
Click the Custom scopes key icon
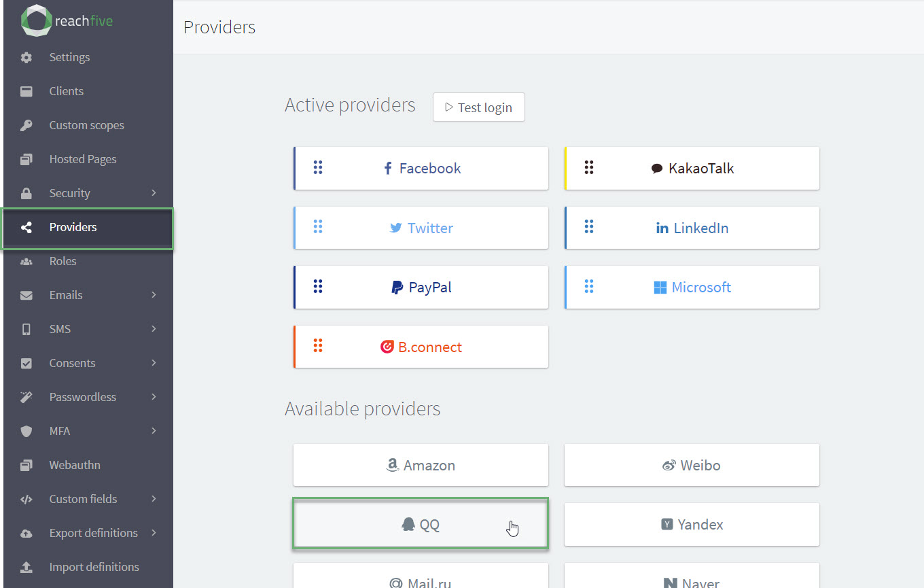coord(26,125)
